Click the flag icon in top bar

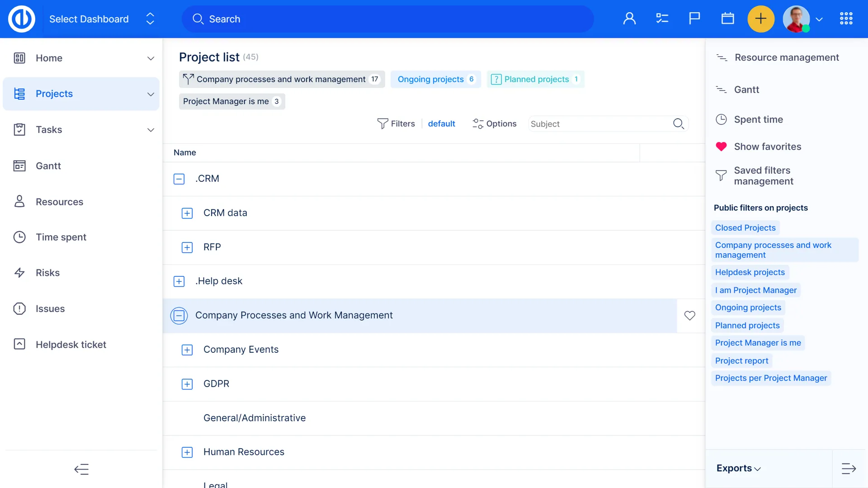click(694, 19)
